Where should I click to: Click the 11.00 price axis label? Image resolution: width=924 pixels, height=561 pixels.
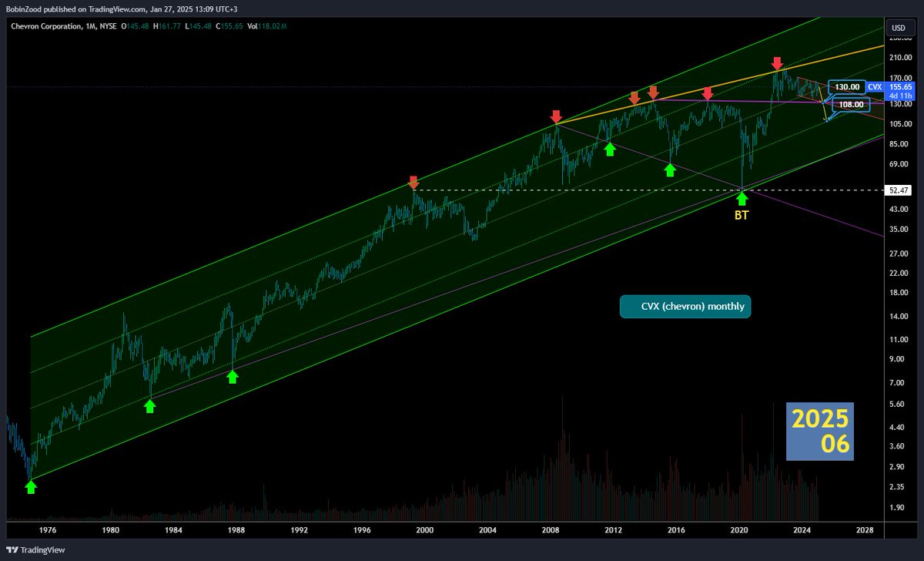pos(899,340)
